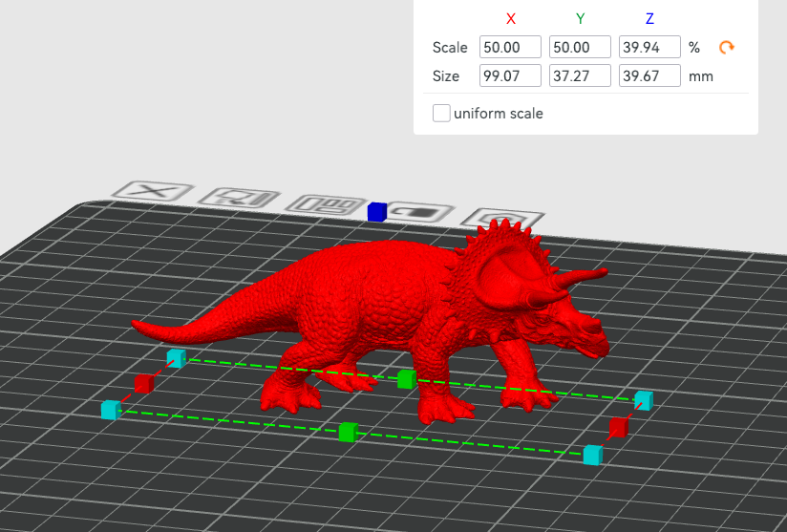Image resolution: width=787 pixels, height=532 pixels.
Task: Focus the Size Z field showing 39.67
Action: click(649, 75)
